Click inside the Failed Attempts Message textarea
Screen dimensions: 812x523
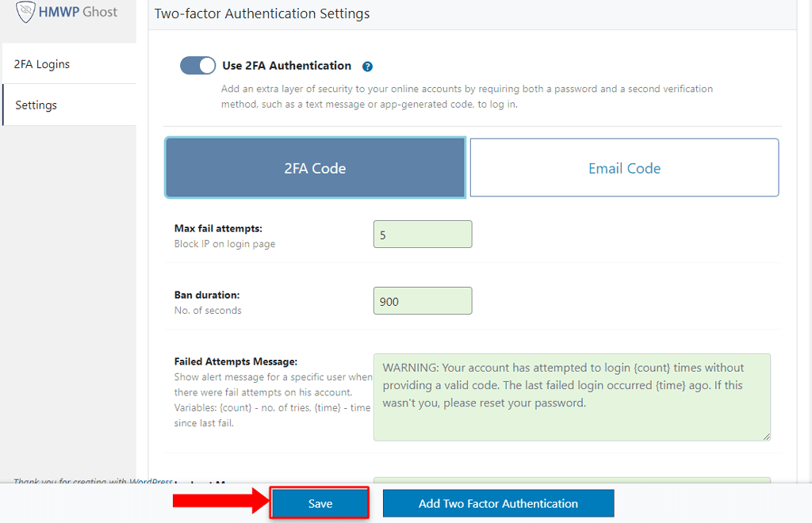pos(571,396)
